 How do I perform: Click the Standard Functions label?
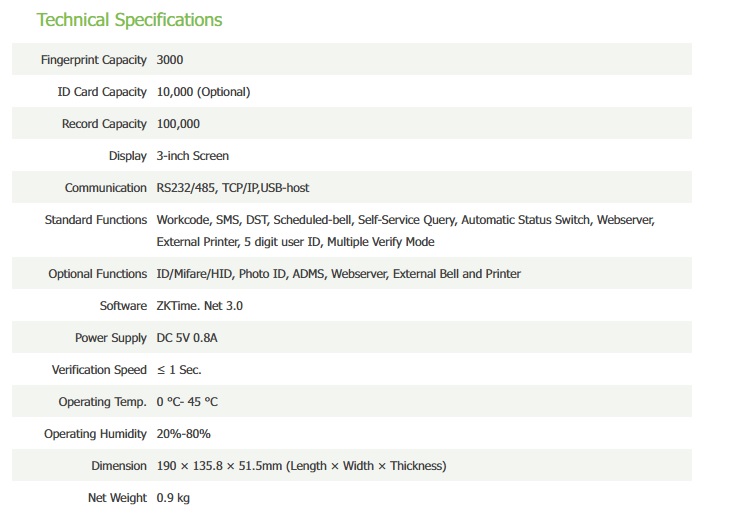pos(95,220)
